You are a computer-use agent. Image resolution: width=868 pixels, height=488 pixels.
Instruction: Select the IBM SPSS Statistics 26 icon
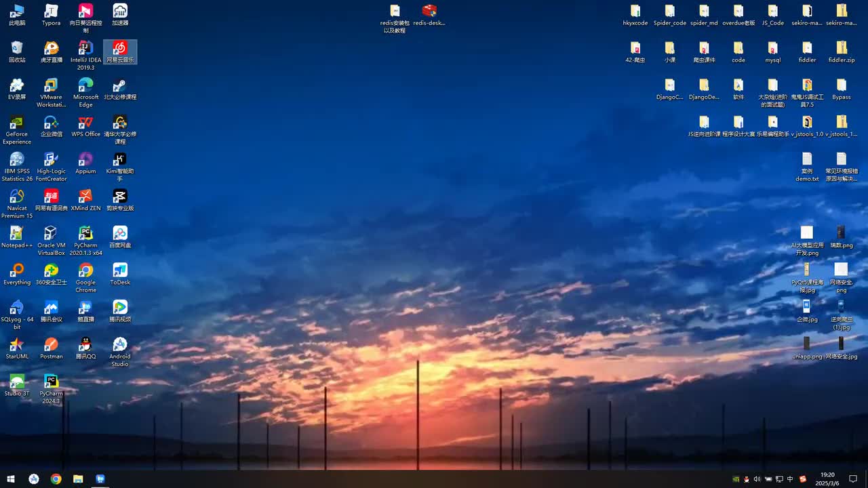pyautogui.click(x=17, y=167)
